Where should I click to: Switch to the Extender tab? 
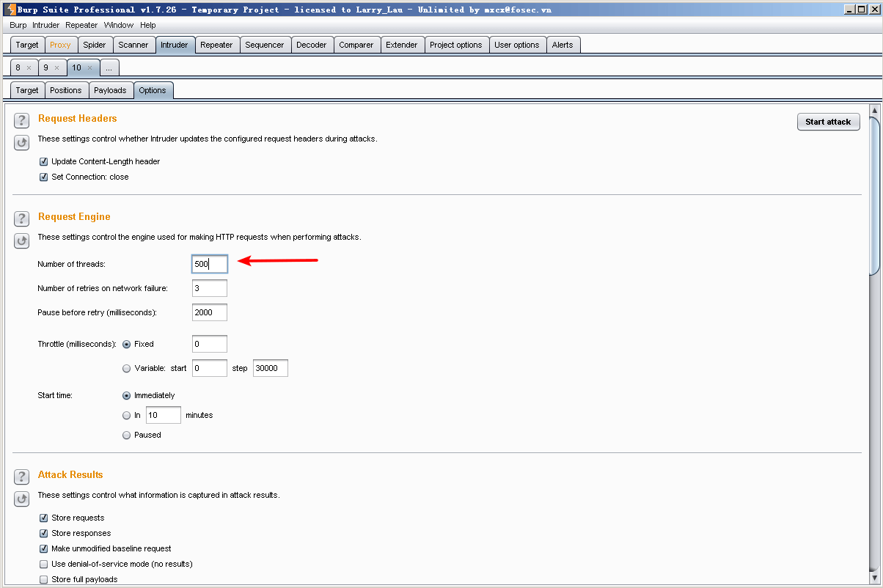point(402,45)
